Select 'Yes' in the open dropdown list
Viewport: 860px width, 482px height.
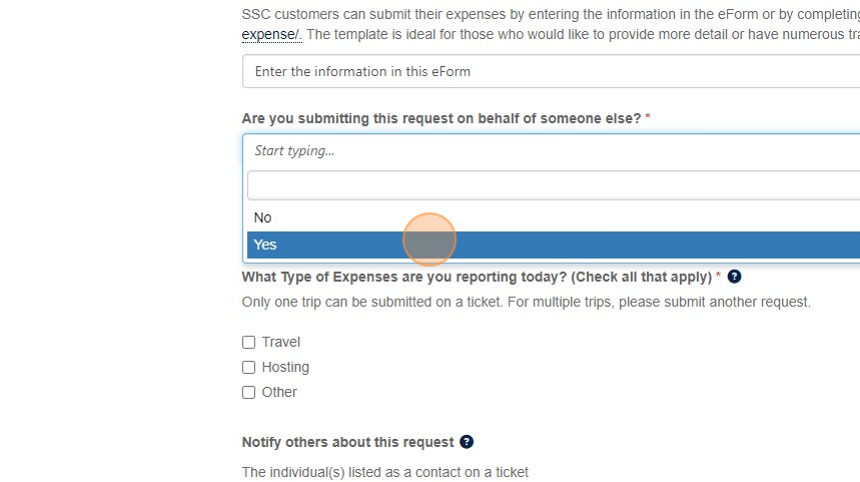[265, 245]
